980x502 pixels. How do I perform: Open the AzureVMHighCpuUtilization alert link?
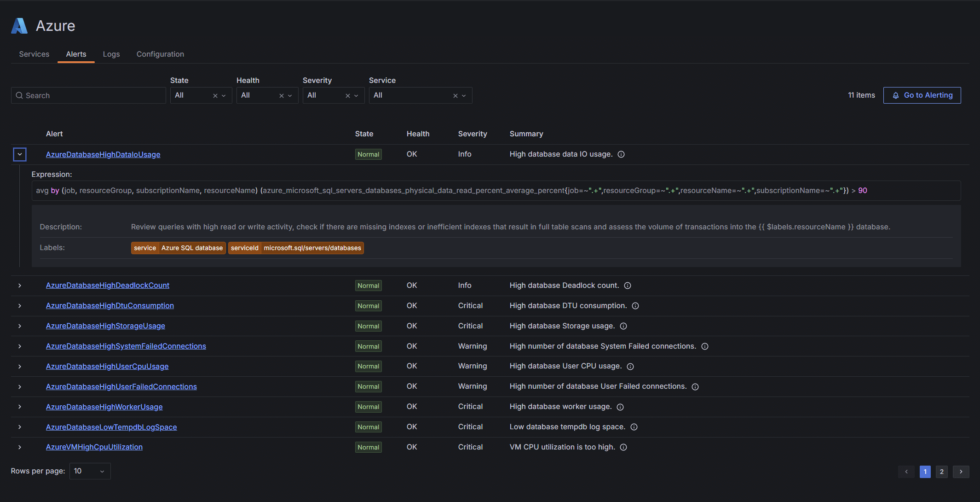[94, 447]
